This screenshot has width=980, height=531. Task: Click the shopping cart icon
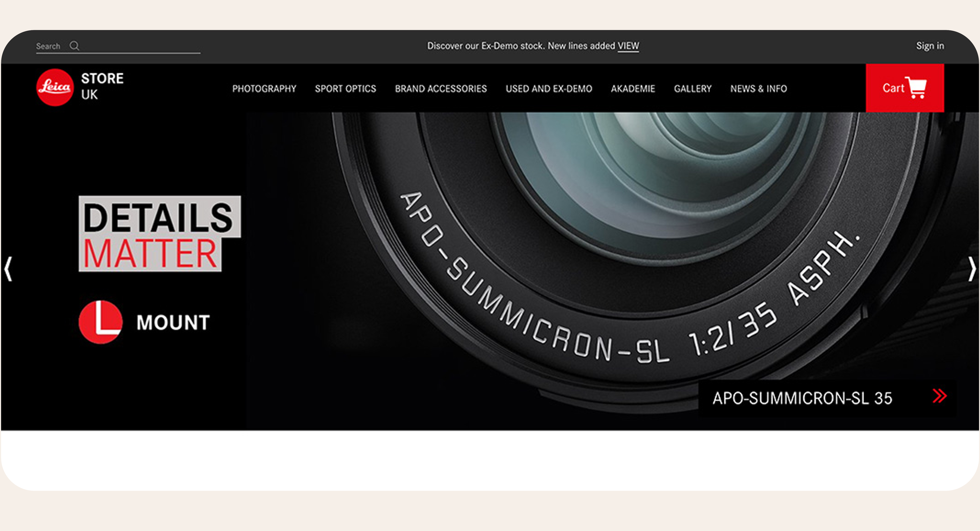[916, 88]
